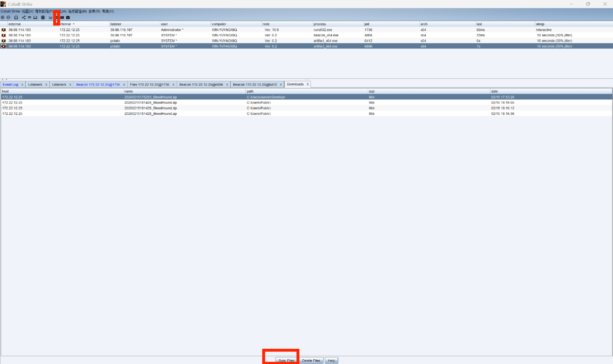Show target table laptop icon
This screenshot has height=364, width=613.
(35, 17)
